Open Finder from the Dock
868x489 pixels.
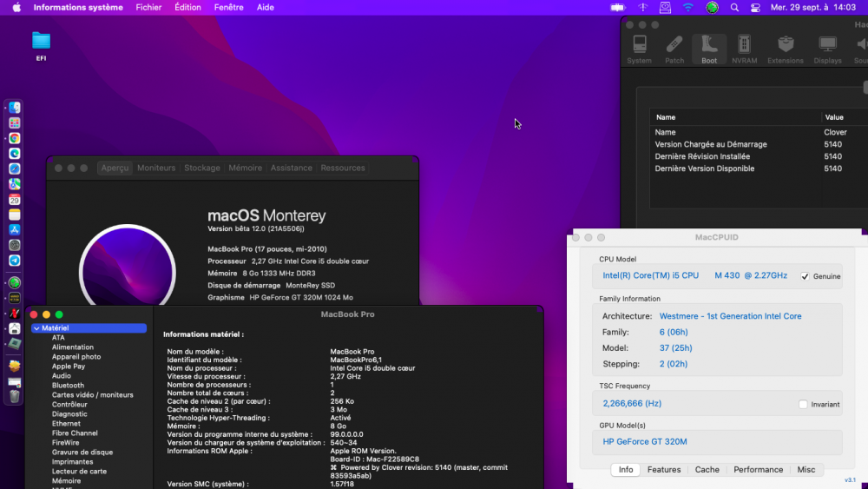click(x=15, y=108)
